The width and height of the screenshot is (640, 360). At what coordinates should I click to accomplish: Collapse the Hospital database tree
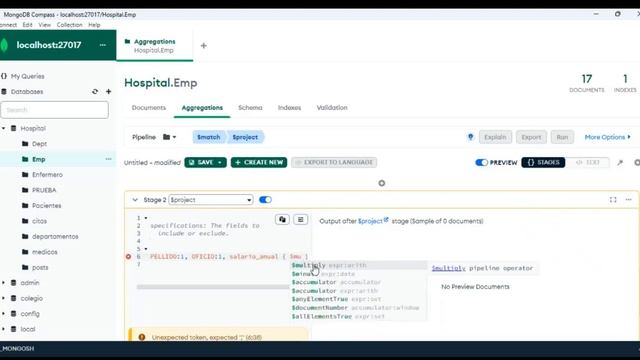point(4,128)
